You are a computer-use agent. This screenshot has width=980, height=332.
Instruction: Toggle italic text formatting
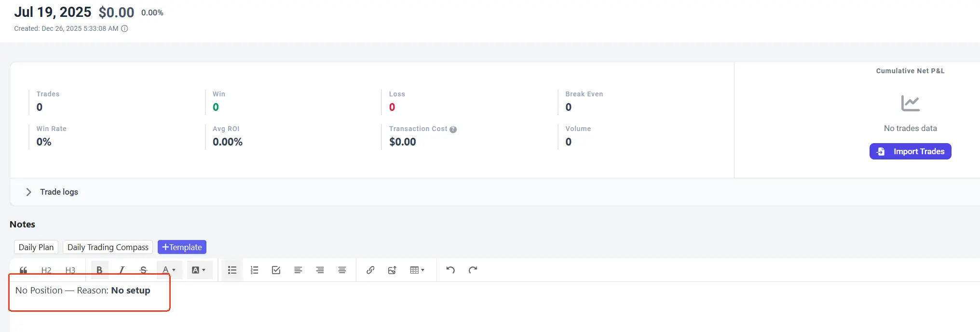(x=122, y=270)
